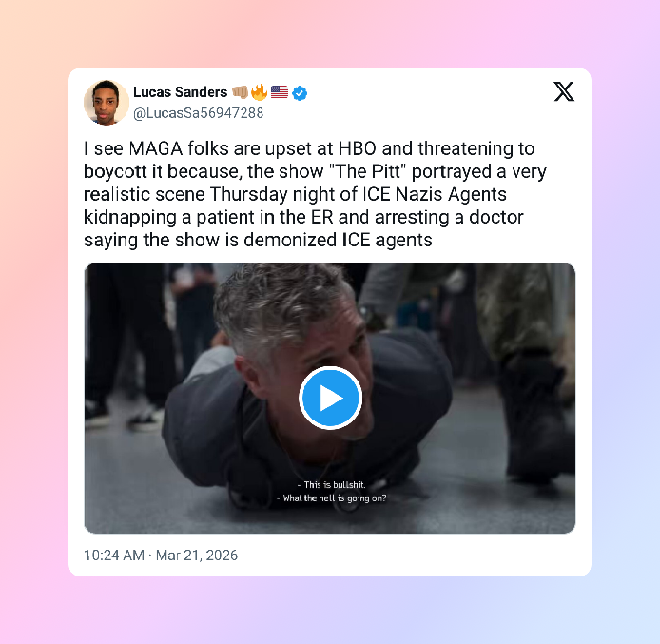660x644 pixels.
Task: Click subtitle "What the hell is going on?"
Action: [x=331, y=498]
